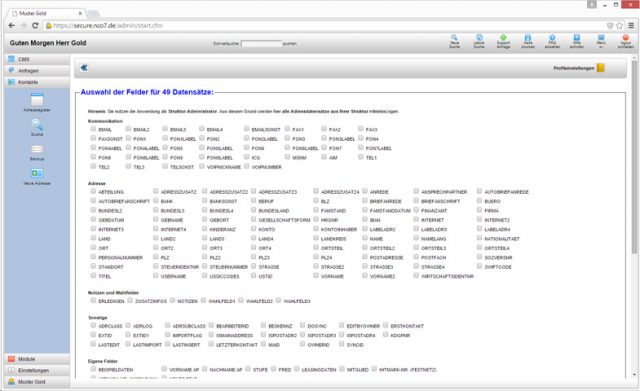Open the Einstellungen sidebar menu
Viewport: 640px width, 391px height.
click(x=37, y=370)
